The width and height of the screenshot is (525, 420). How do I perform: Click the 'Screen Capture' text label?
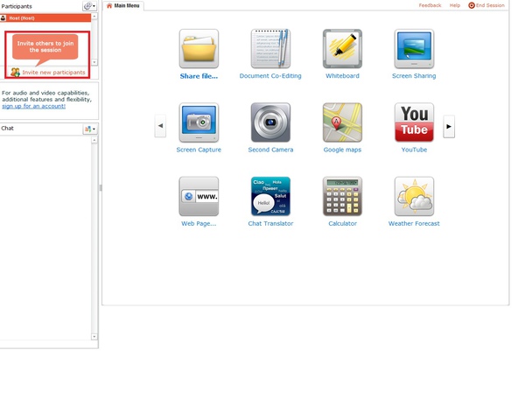click(x=199, y=150)
